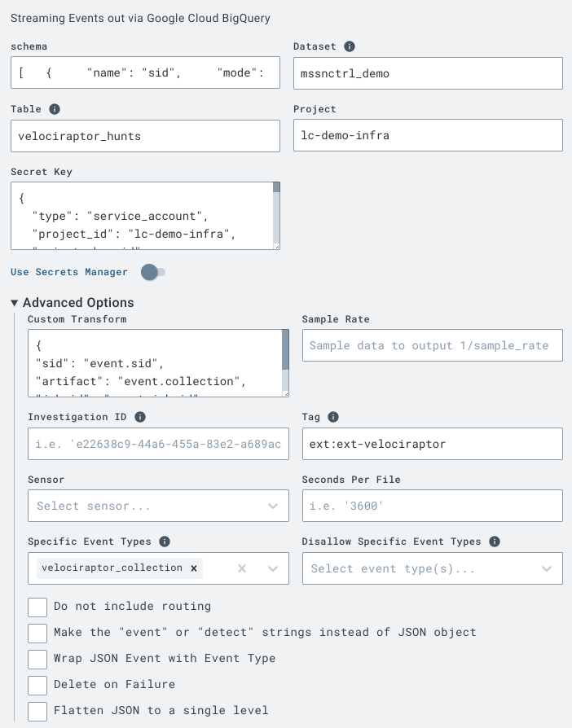The image size is (572, 728).
Task: Open Disallow Specific Event Types dropdown
Action: tap(432, 568)
